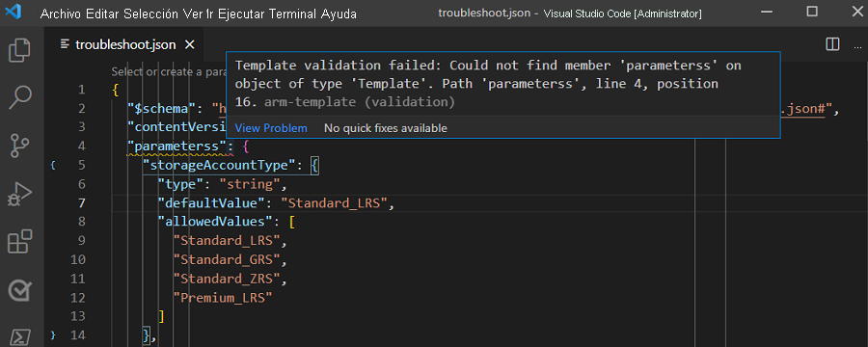
Task: Open the Extensions view
Action: (x=20, y=242)
